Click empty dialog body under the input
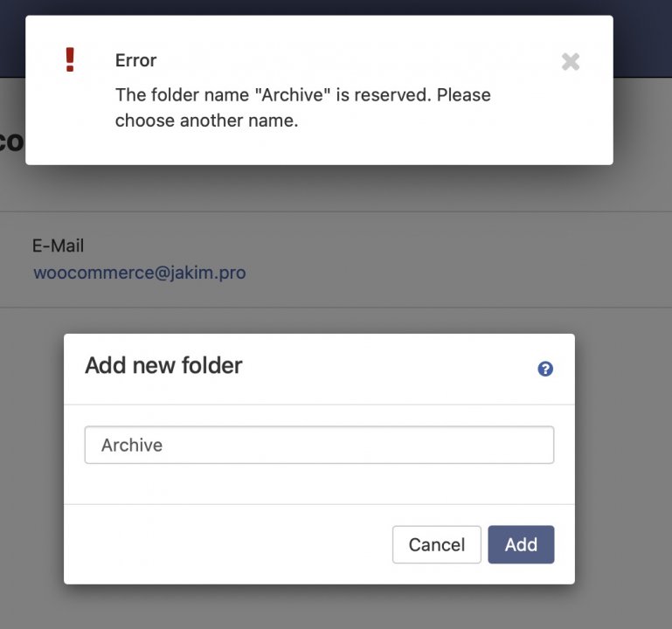 319,484
